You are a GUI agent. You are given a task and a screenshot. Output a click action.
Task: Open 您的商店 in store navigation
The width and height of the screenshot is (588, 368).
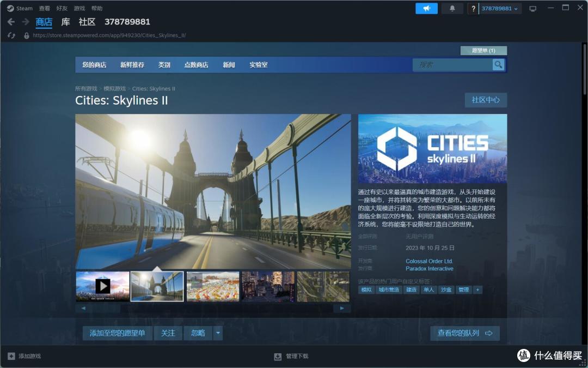pos(95,64)
